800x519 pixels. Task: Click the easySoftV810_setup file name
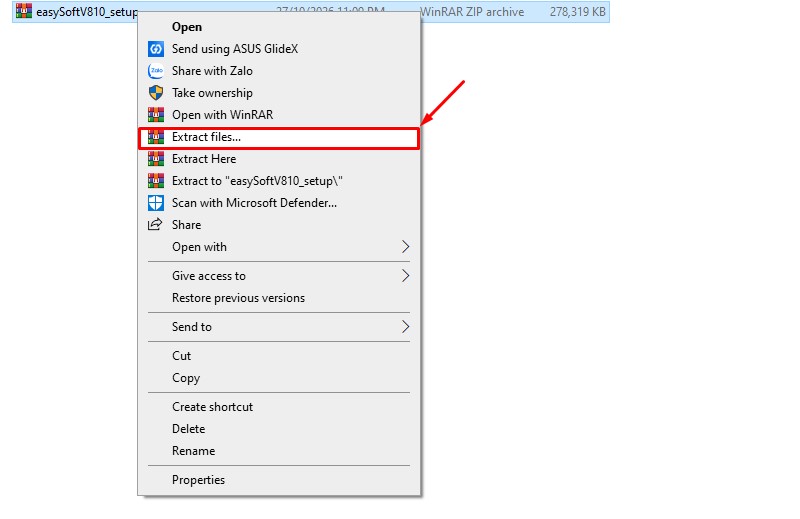87,12
